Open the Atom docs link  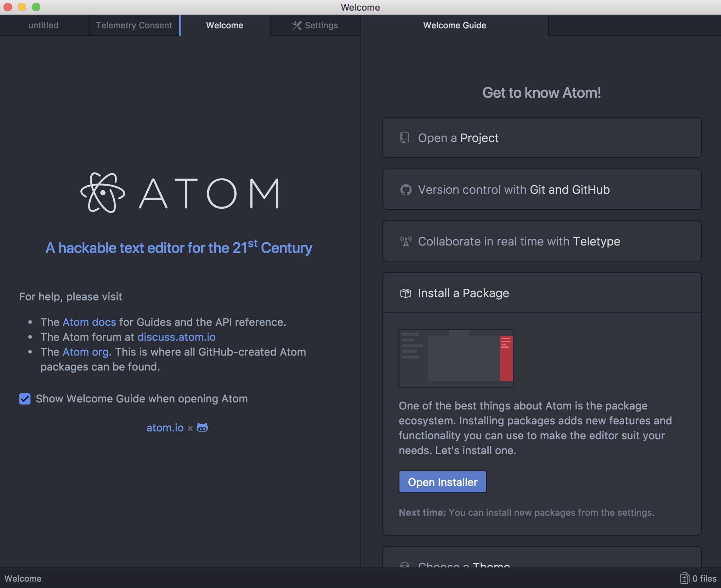[89, 322]
